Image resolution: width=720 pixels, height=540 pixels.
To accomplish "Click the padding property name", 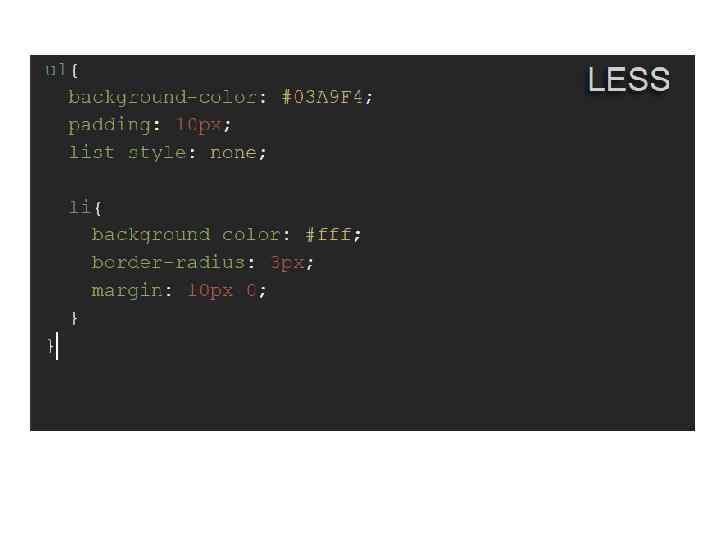I will tap(109, 125).
